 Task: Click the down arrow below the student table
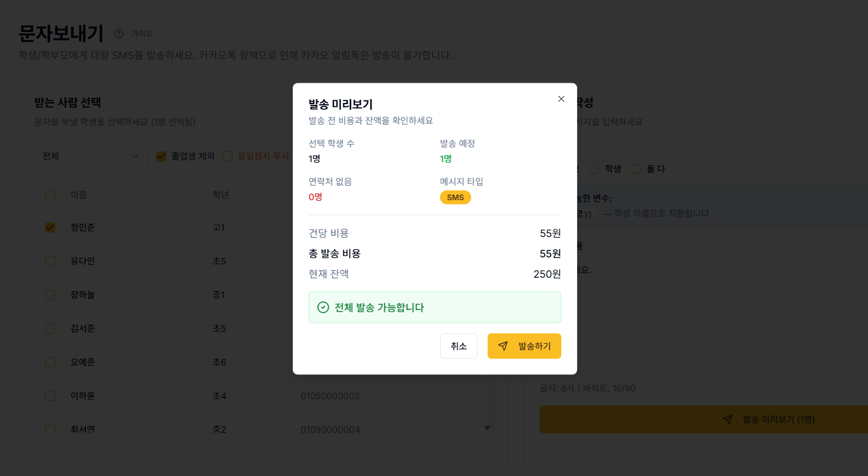click(486, 428)
